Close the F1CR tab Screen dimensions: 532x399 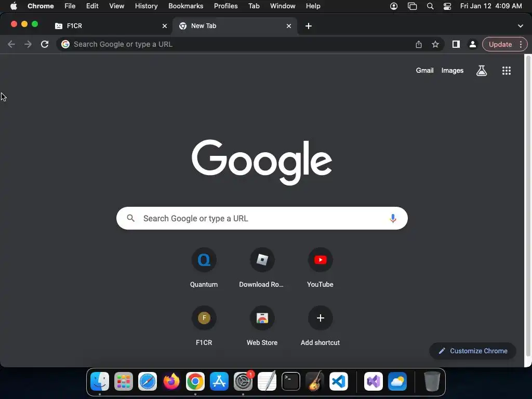click(x=165, y=26)
